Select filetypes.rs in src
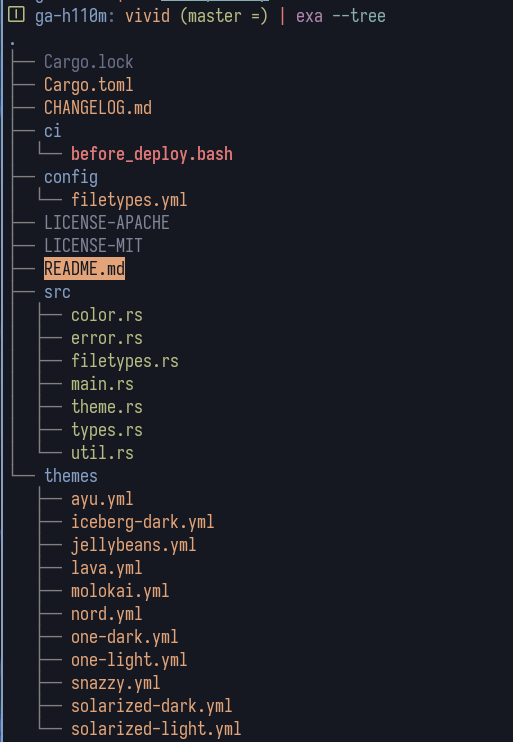The width and height of the screenshot is (513, 742). (125, 361)
